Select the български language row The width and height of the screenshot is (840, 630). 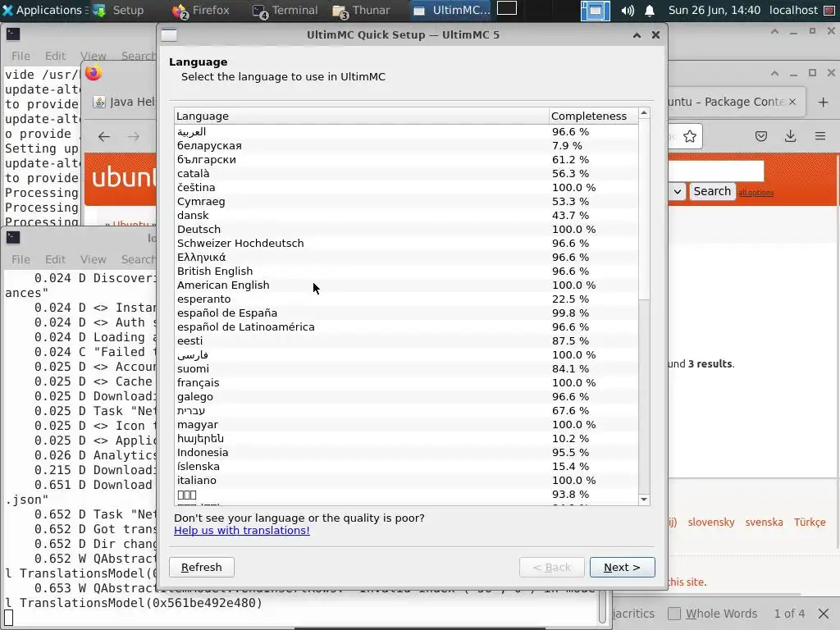pyautogui.click(x=406, y=160)
